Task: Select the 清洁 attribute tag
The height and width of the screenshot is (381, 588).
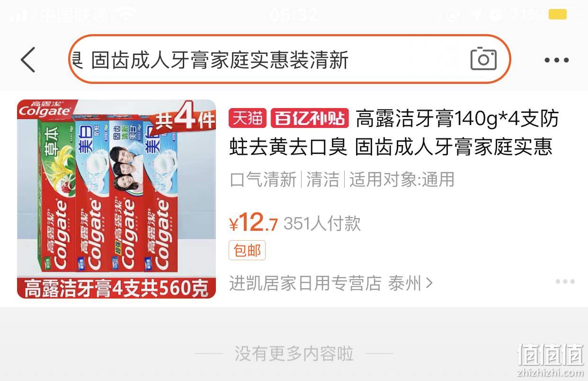Action: (323, 180)
